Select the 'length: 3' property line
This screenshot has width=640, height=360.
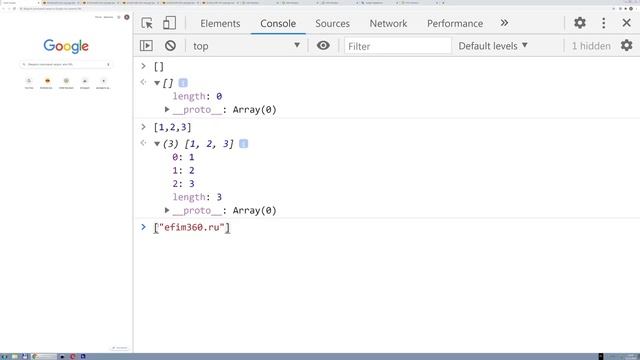point(197,197)
